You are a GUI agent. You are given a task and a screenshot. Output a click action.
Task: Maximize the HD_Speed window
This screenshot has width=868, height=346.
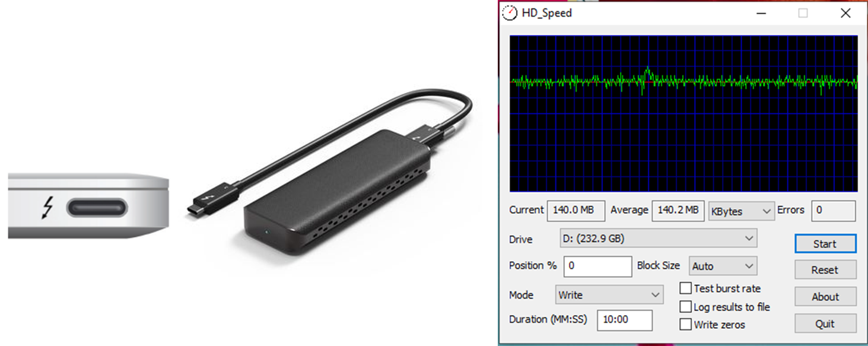(803, 12)
